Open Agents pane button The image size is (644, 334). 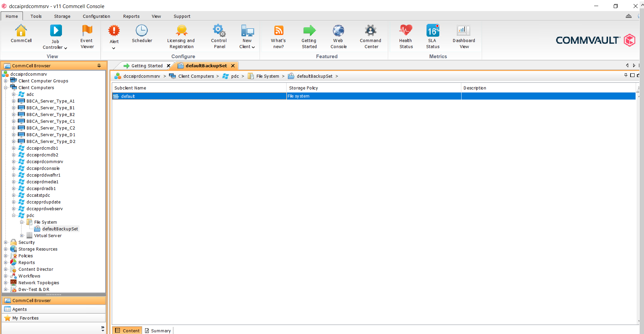[54, 309]
